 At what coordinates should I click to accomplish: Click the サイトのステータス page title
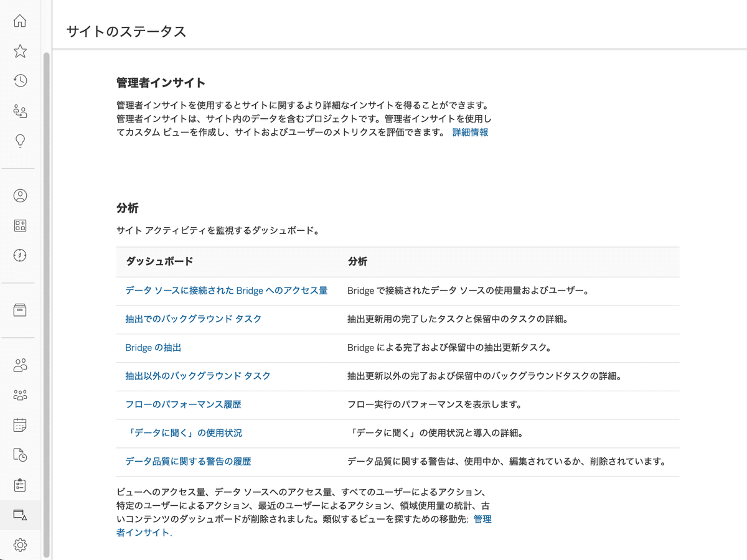coord(126,32)
